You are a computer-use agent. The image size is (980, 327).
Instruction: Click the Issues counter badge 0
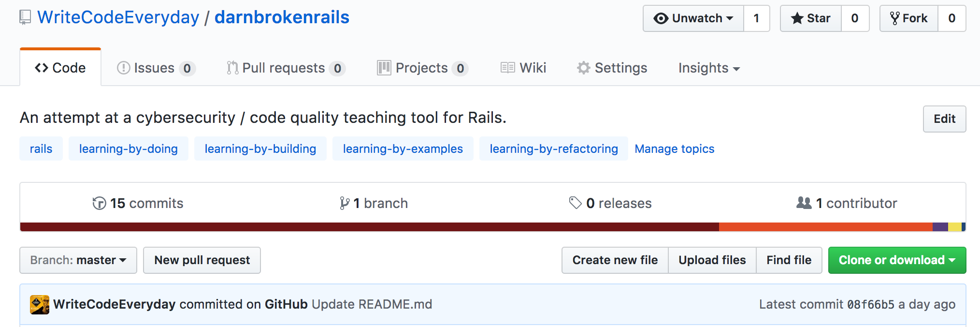pos(187,69)
